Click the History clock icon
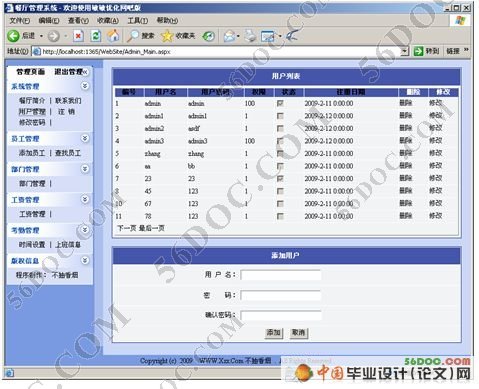The image size is (479, 389). click(209, 36)
